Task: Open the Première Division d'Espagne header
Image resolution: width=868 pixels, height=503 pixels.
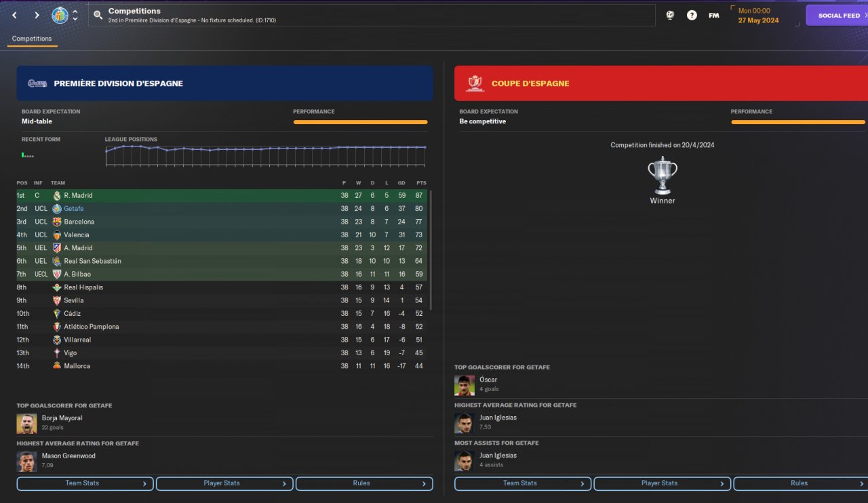Action: pyautogui.click(x=225, y=83)
